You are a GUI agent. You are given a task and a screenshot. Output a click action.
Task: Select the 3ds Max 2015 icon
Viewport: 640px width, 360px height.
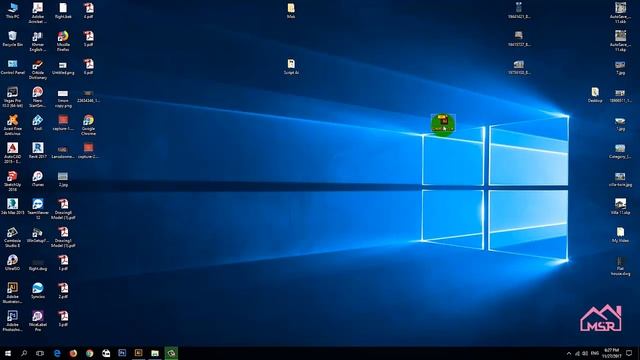pos(13,207)
